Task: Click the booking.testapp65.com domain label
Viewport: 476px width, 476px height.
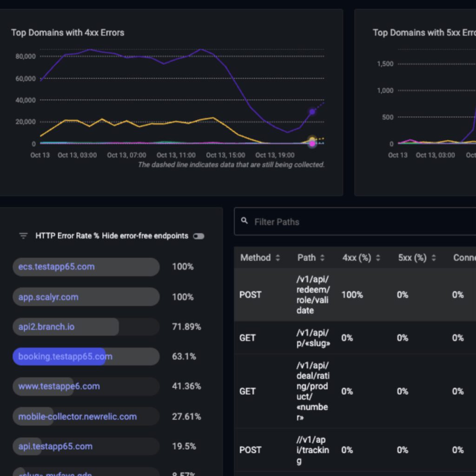Action: (x=65, y=357)
